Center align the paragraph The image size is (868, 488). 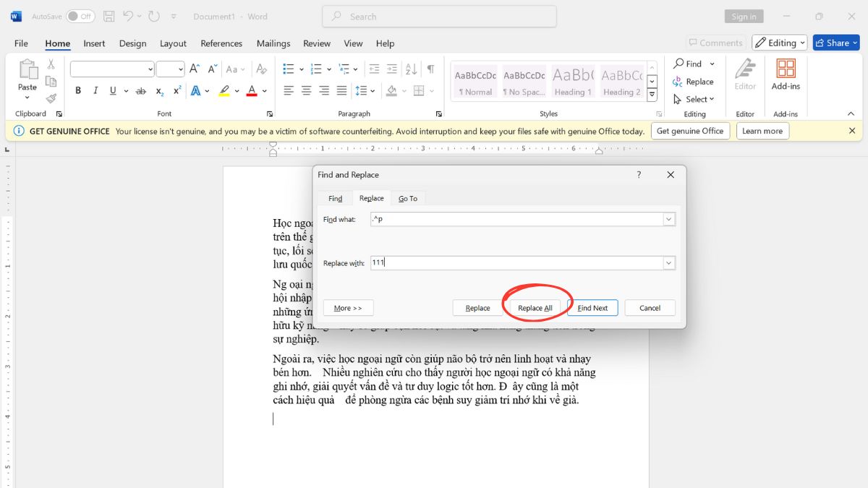coord(307,91)
